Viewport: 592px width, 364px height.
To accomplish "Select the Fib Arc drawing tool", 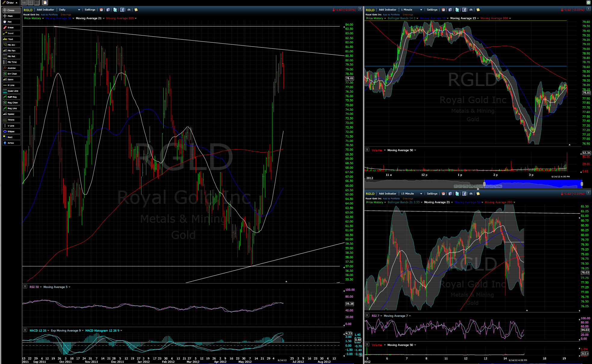I will coord(11,45).
